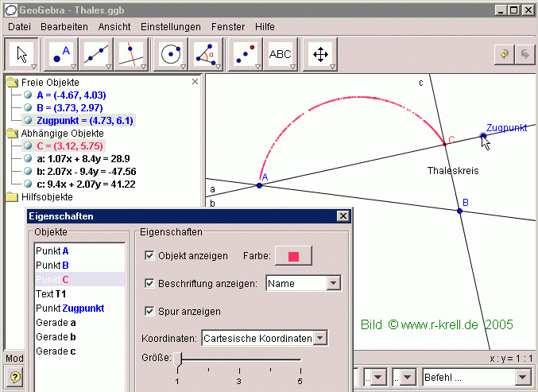
Task: Open the Einstellungen menu
Action: pos(171,26)
